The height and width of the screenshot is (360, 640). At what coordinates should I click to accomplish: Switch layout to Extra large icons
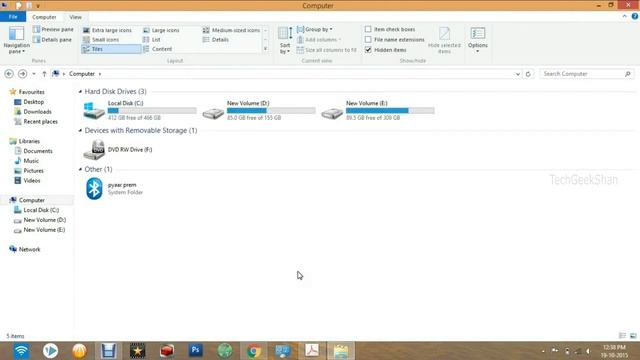click(107, 30)
